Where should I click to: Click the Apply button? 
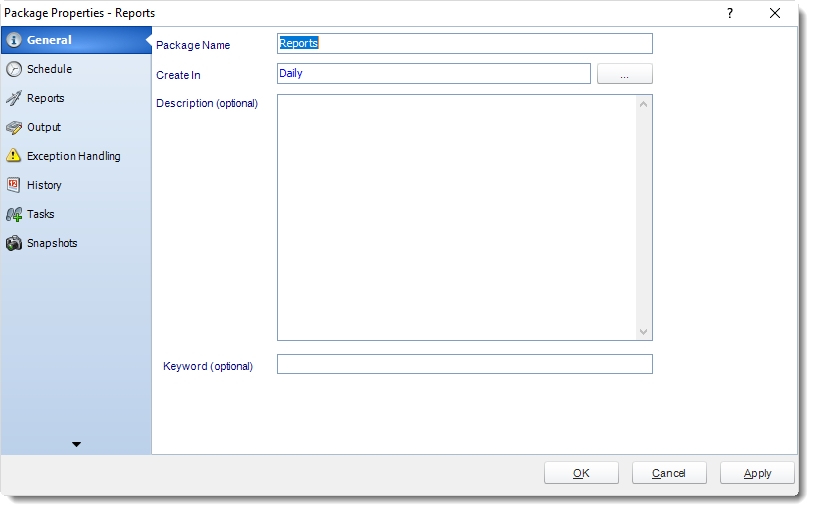[x=757, y=473]
